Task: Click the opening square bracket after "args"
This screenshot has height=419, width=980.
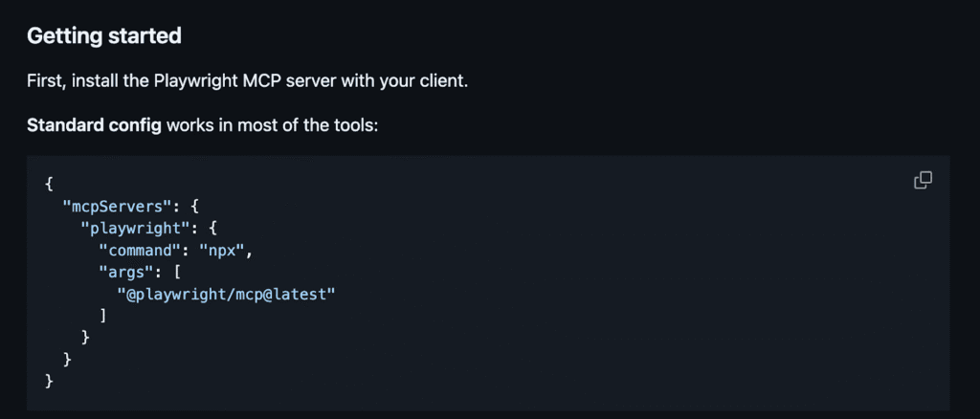Action: tap(177, 273)
